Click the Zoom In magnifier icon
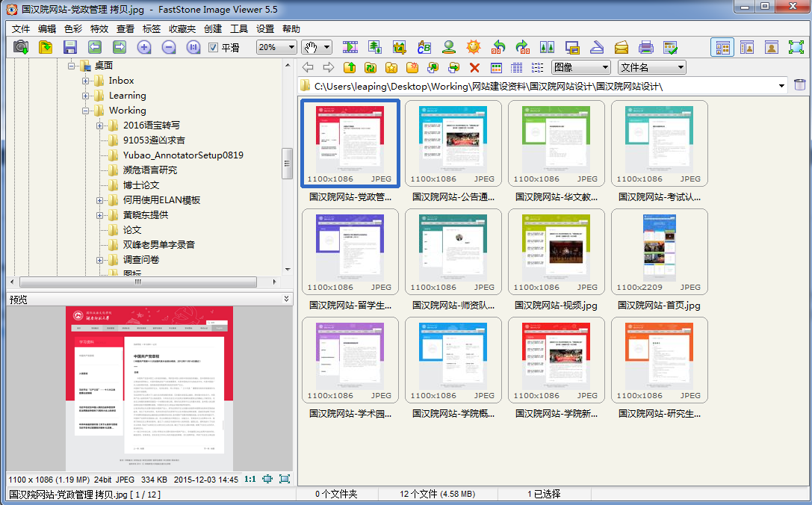The image size is (812, 505). pyautogui.click(x=144, y=47)
